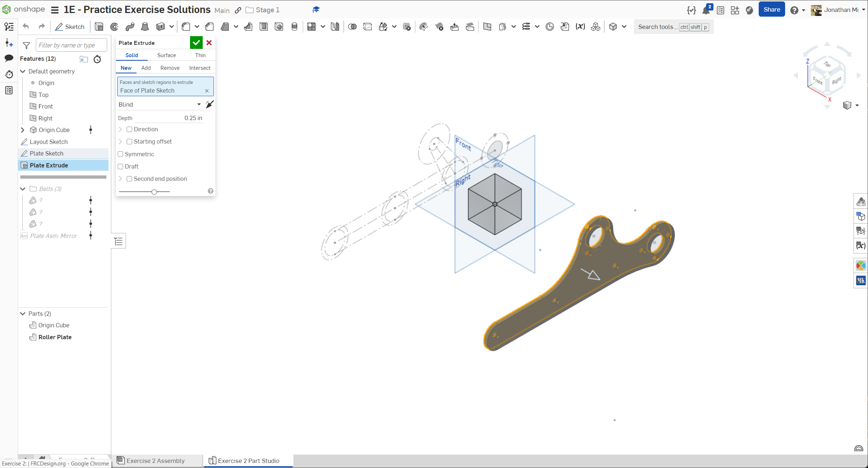
Task: Click the Share button
Action: point(771,10)
